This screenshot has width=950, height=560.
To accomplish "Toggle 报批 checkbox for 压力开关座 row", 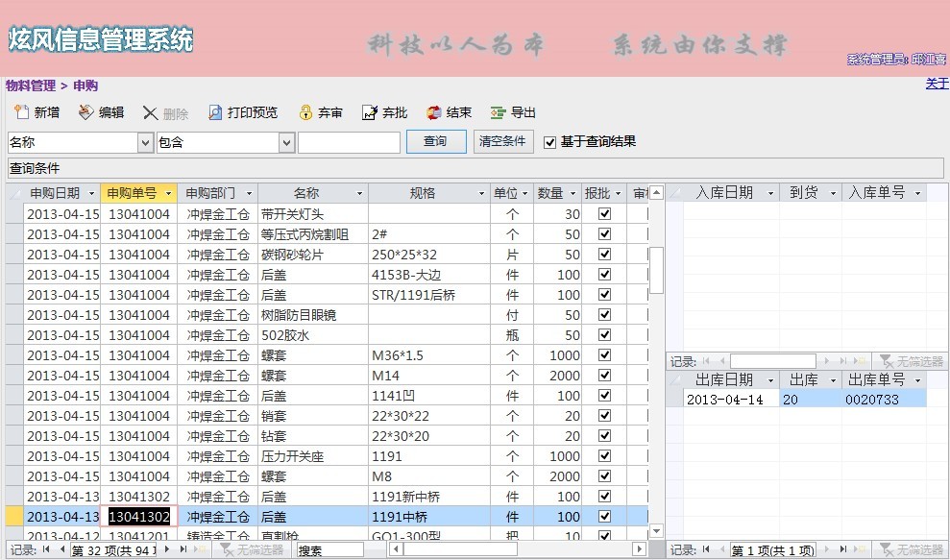I will tap(604, 455).
